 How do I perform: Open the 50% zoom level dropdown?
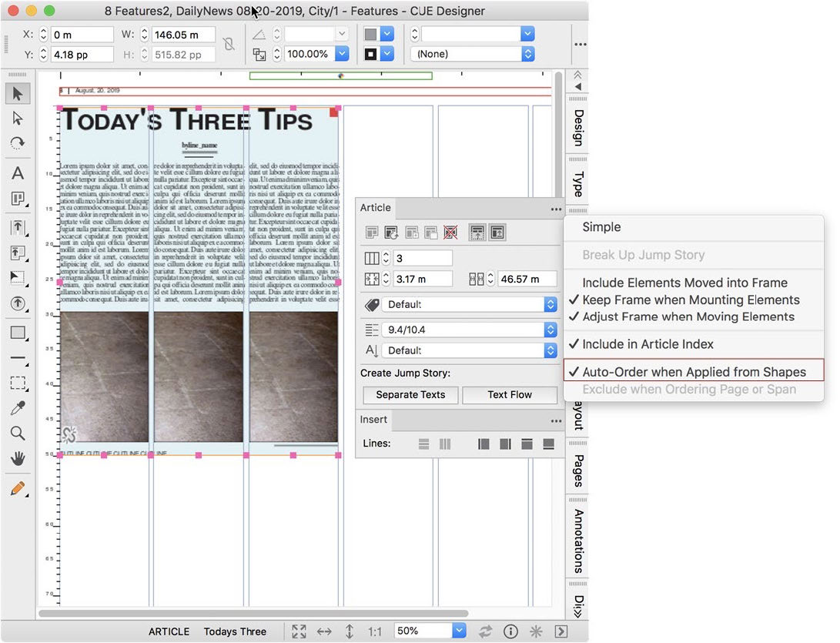pos(459,631)
